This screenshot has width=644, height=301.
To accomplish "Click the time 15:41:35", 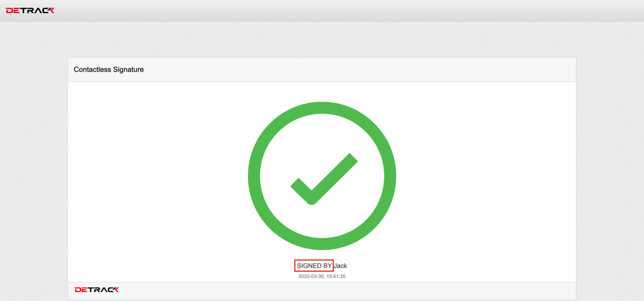I will [x=336, y=276].
